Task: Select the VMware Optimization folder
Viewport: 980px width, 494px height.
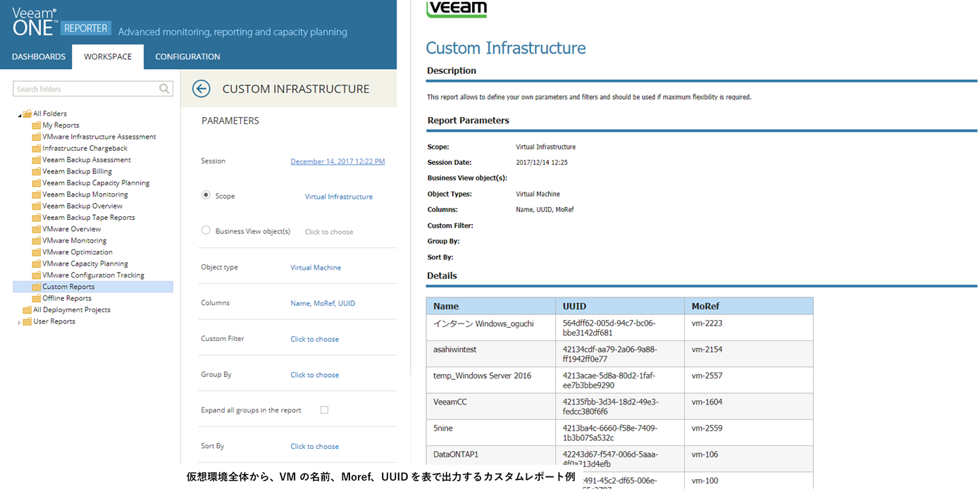Action: point(77,252)
